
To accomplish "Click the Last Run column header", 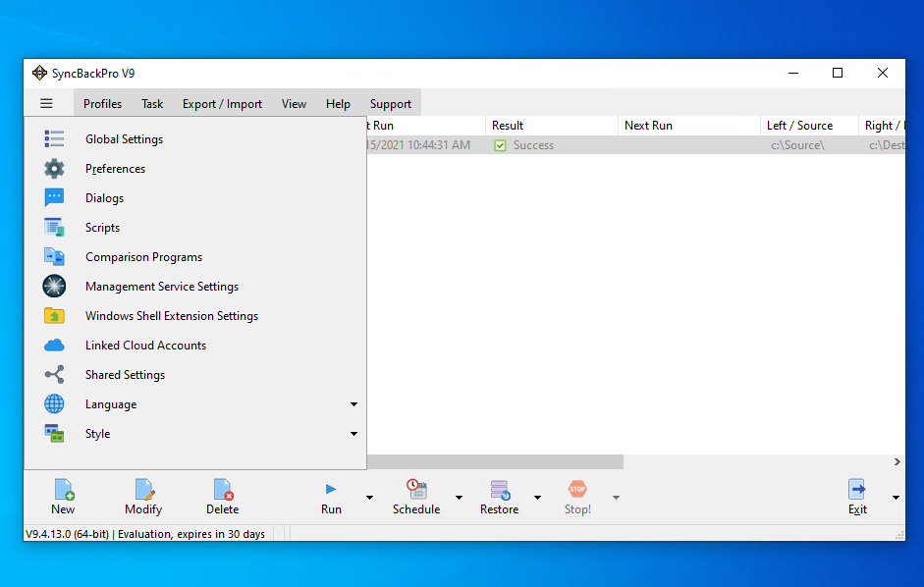I will 425,126.
